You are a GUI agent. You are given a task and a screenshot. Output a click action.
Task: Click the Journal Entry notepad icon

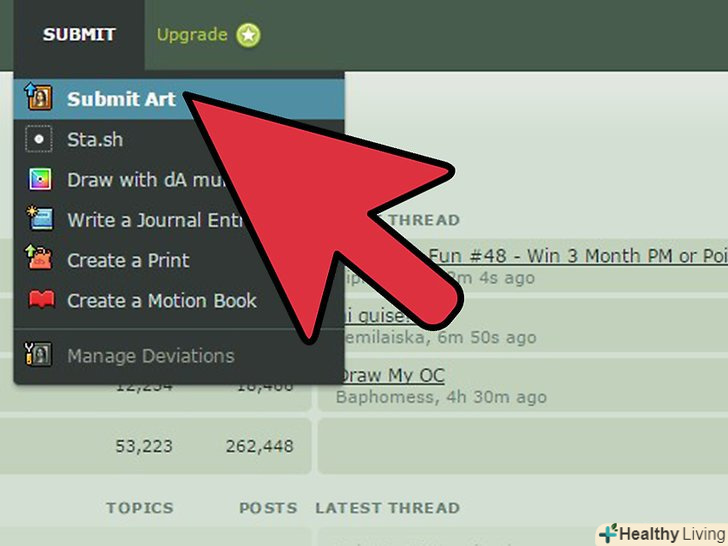tap(40, 218)
